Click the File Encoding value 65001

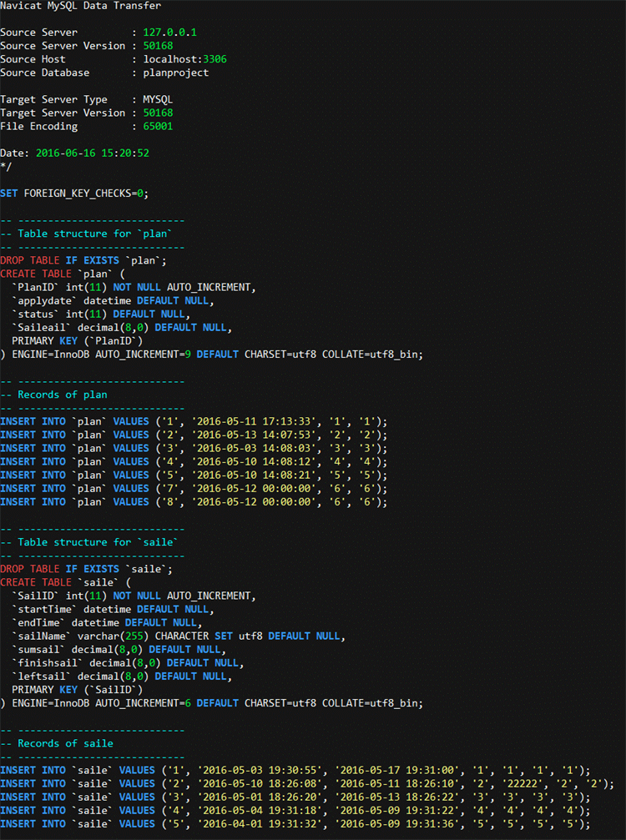click(158, 127)
